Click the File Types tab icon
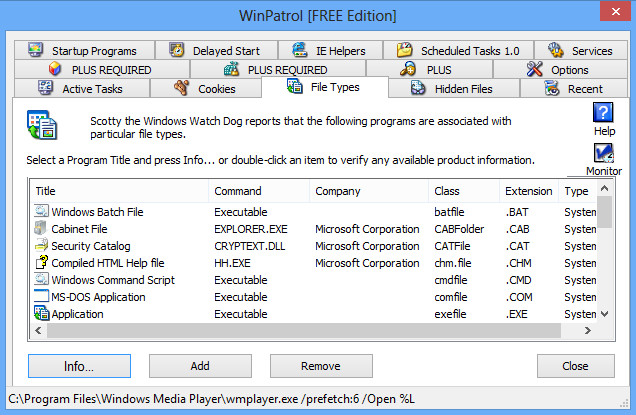The width and height of the screenshot is (636, 415). pyautogui.click(x=294, y=86)
